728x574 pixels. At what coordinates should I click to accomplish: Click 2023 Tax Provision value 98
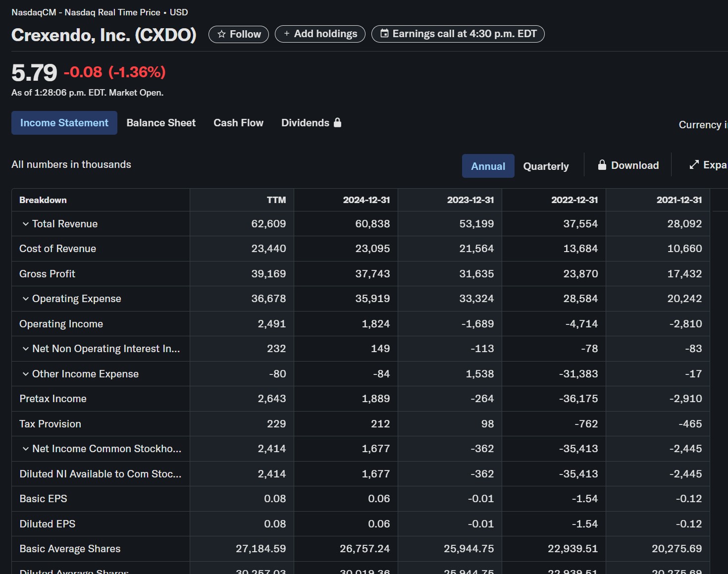[x=487, y=424]
